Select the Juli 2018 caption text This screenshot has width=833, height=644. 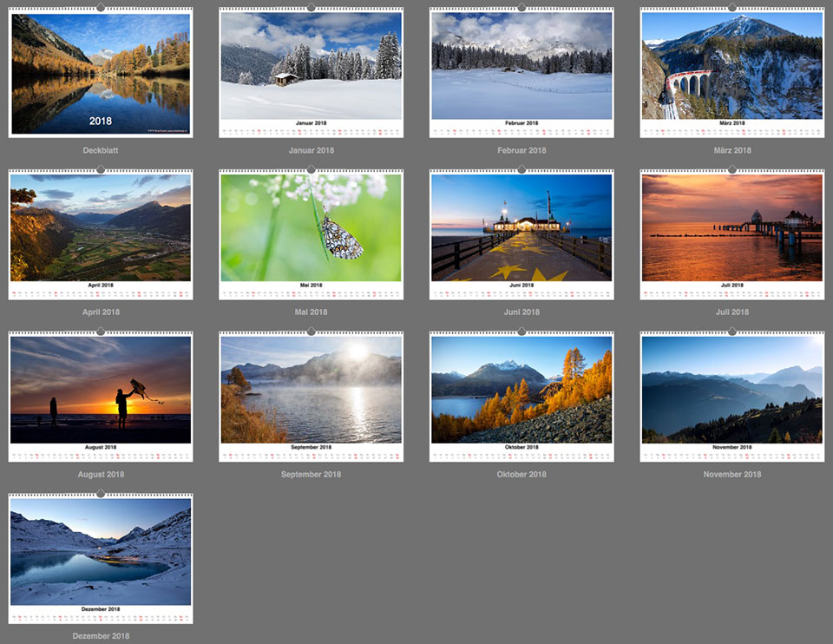click(732, 312)
